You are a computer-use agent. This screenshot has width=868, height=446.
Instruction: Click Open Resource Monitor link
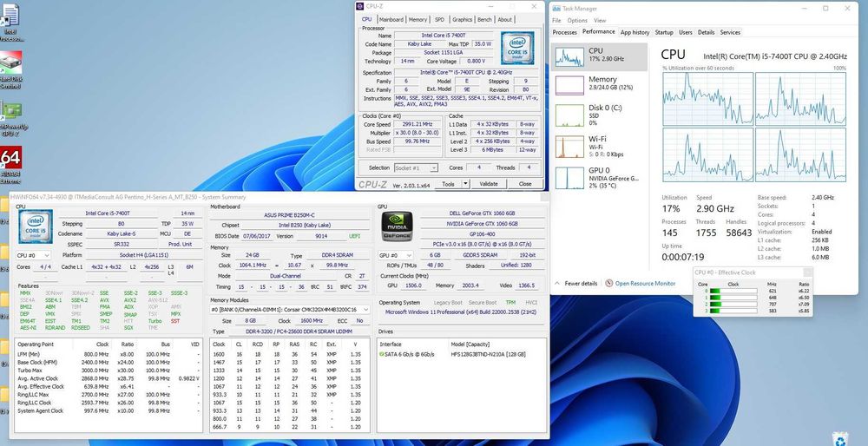[x=645, y=284]
